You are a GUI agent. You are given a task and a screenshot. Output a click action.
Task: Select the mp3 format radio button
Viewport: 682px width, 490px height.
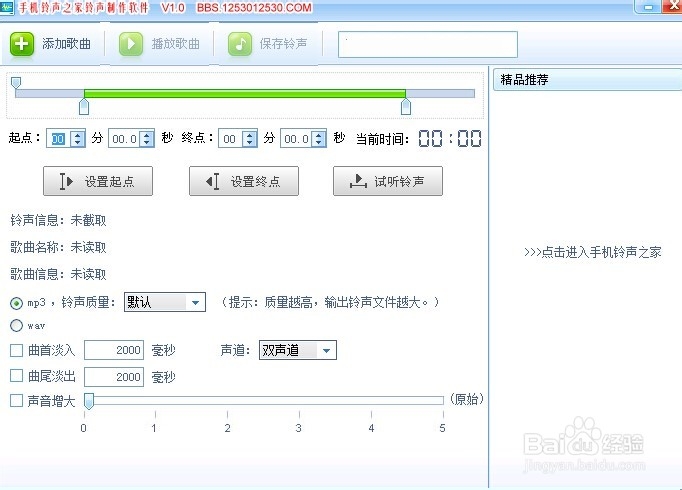point(17,303)
